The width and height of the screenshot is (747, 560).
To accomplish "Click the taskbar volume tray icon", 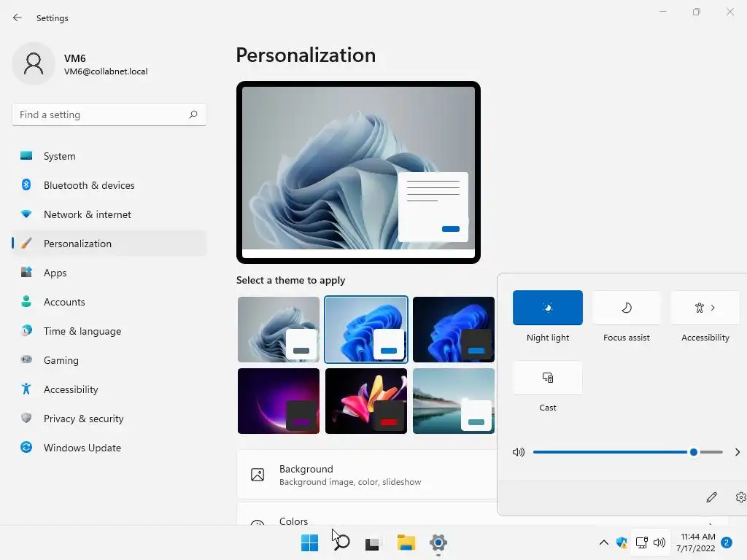I will 659,542.
